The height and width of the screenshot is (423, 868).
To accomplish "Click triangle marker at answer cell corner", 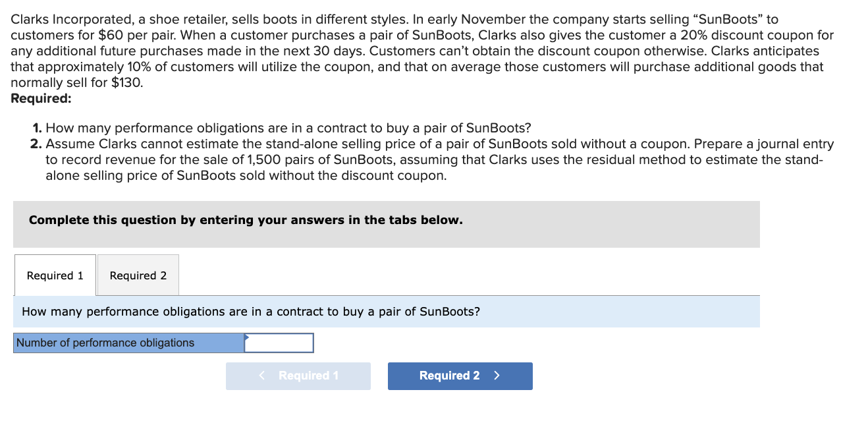I will [247, 336].
